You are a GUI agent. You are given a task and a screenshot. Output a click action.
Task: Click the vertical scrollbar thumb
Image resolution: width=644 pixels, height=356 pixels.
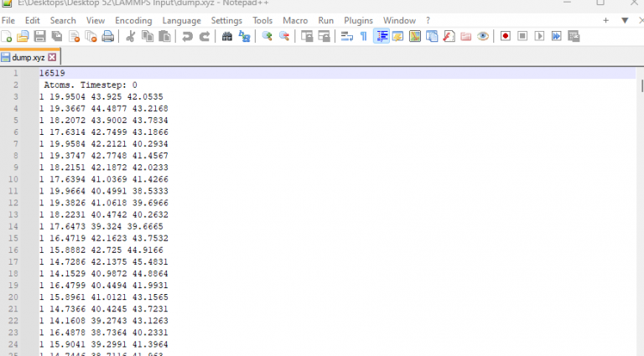point(641,86)
